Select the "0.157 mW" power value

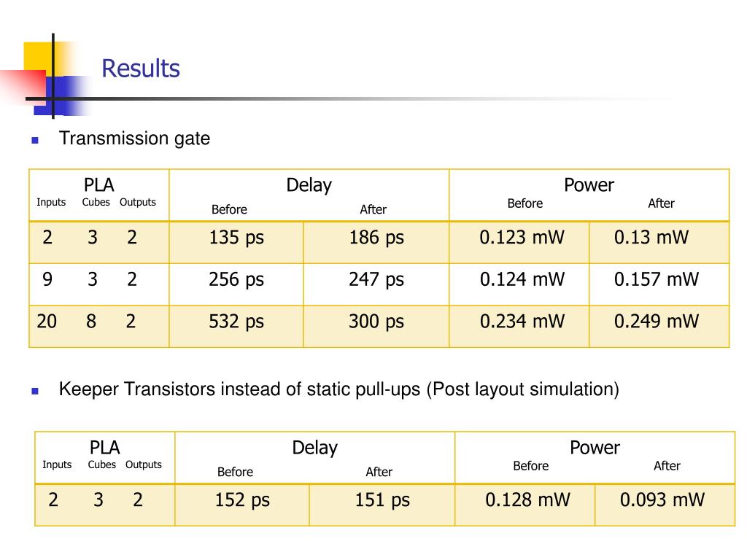click(x=657, y=280)
